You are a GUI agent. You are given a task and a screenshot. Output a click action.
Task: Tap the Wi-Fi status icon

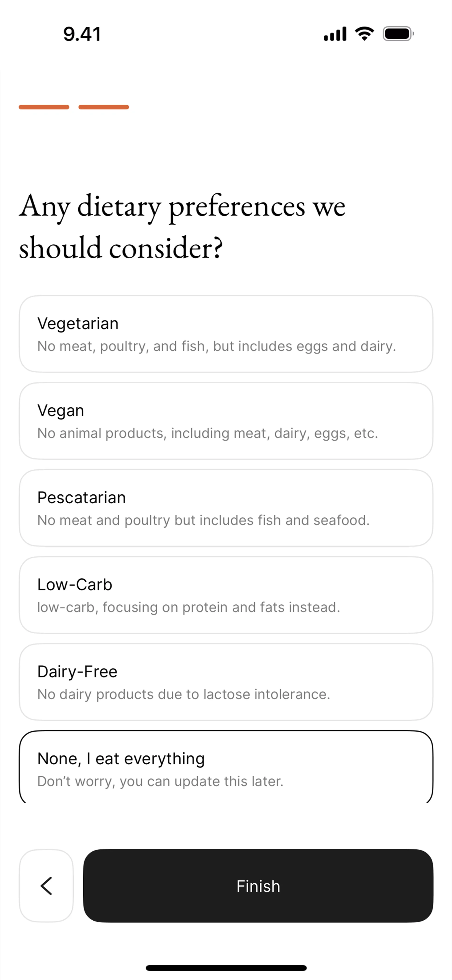[364, 34]
